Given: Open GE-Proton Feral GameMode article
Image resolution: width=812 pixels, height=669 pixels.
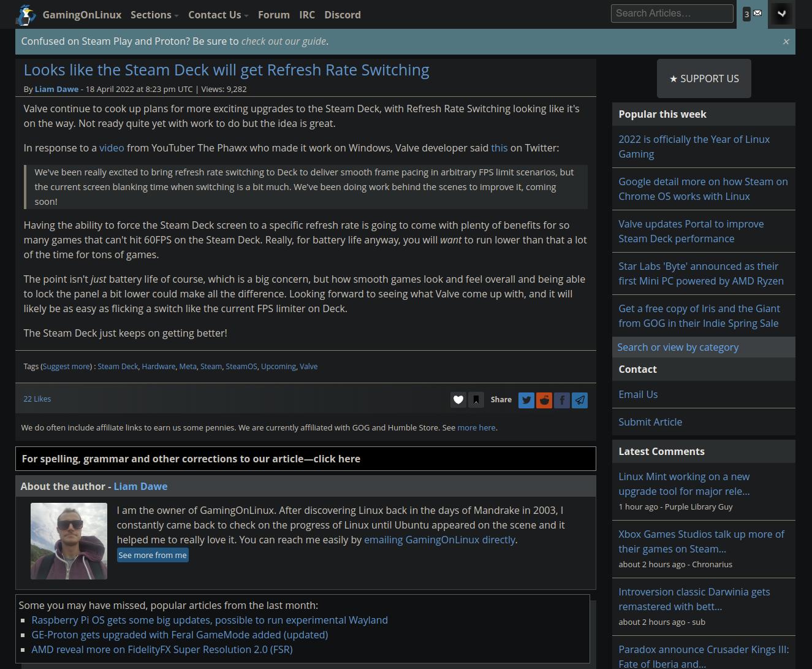Looking at the screenshot, I should [180, 635].
